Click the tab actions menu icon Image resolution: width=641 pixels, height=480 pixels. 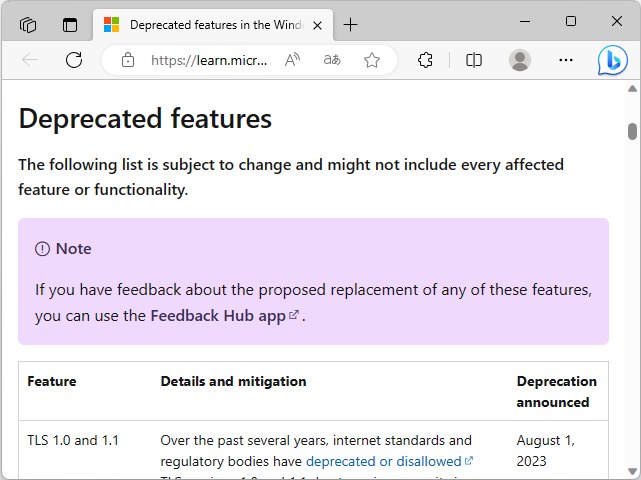tap(70, 24)
